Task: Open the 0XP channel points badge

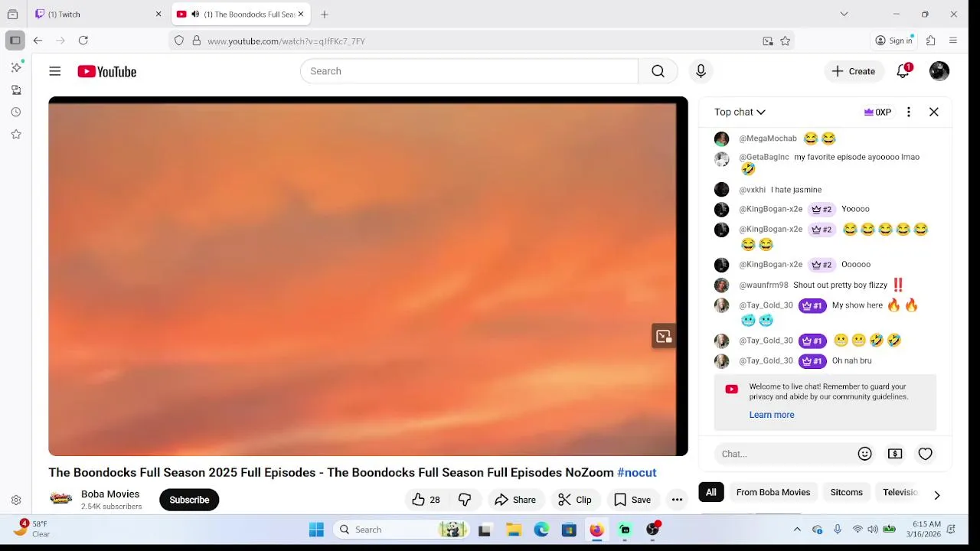Action: pos(877,112)
